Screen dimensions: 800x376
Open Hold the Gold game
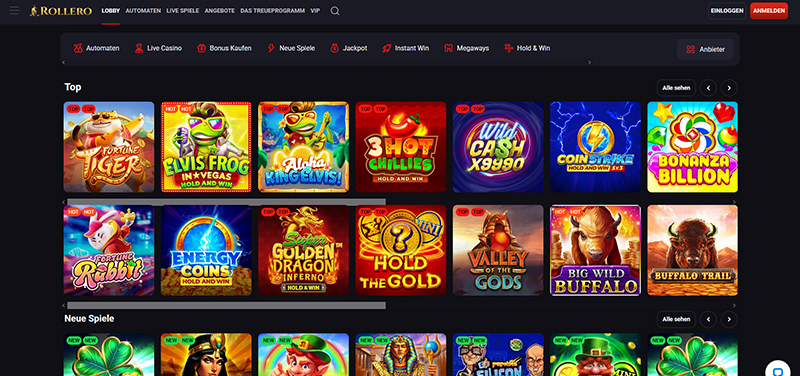(x=401, y=250)
